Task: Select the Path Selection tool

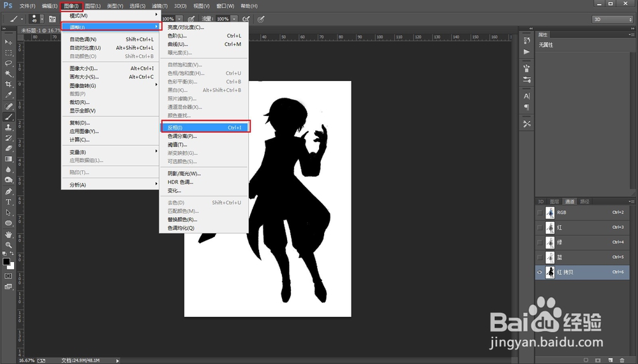Action: tap(8, 212)
